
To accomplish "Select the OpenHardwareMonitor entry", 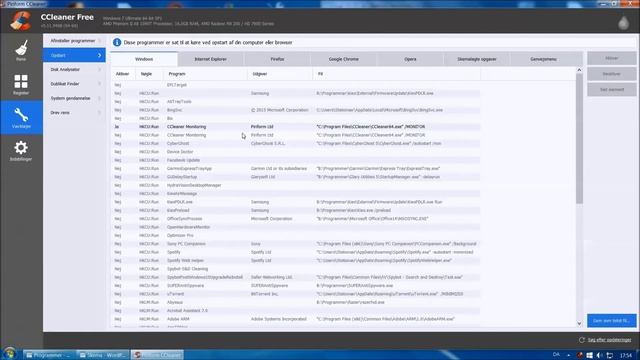I will [296, 227].
